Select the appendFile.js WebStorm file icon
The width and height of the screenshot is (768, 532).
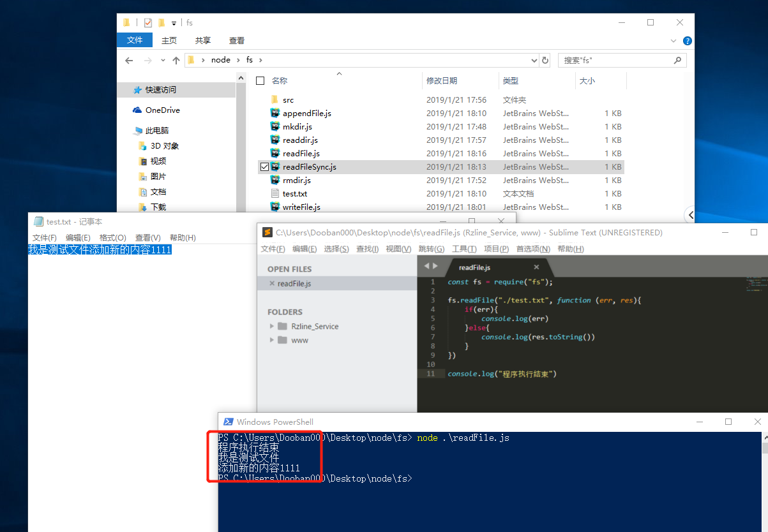pos(275,114)
